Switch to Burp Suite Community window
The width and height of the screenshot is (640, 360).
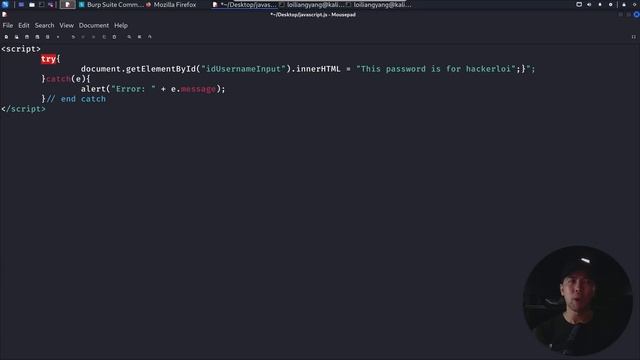pos(111,4)
